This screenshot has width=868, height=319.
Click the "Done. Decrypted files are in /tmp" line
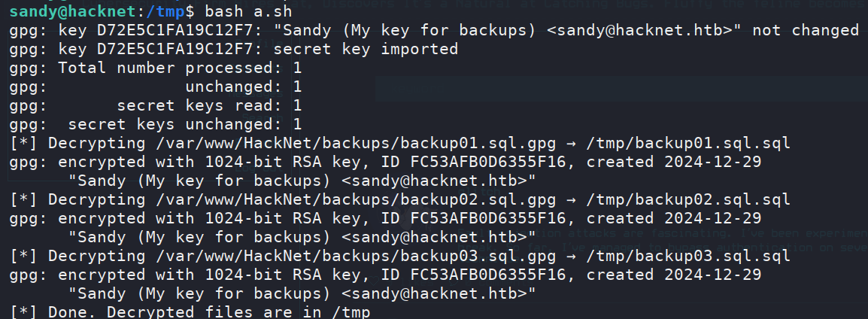pos(209,312)
